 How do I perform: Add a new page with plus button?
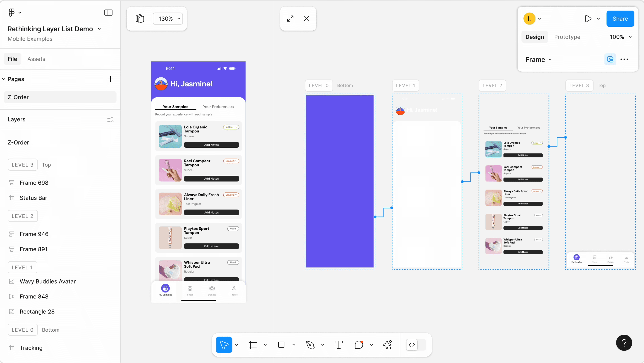(110, 79)
